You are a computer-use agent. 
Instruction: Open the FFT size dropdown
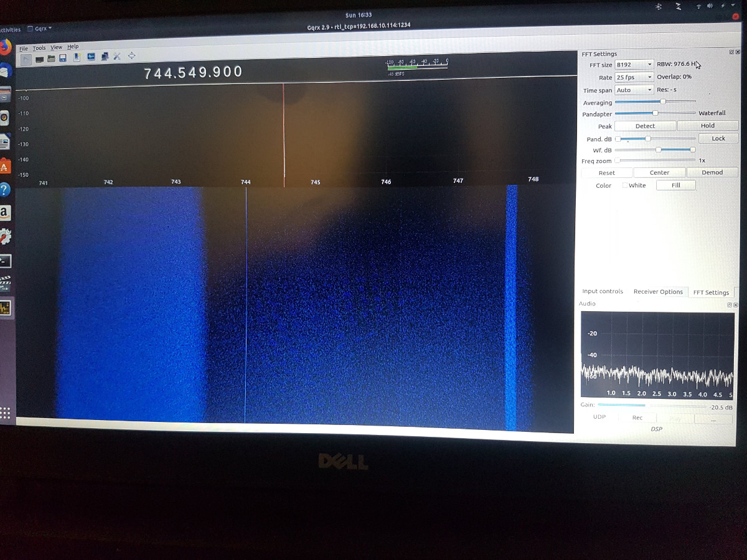coord(634,65)
